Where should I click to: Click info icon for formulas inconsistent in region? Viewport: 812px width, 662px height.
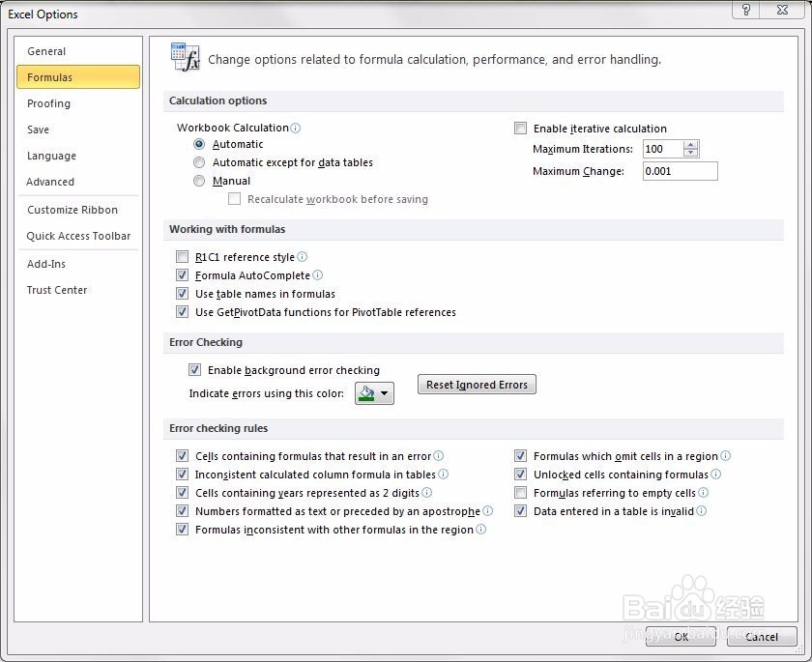coord(481,530)
